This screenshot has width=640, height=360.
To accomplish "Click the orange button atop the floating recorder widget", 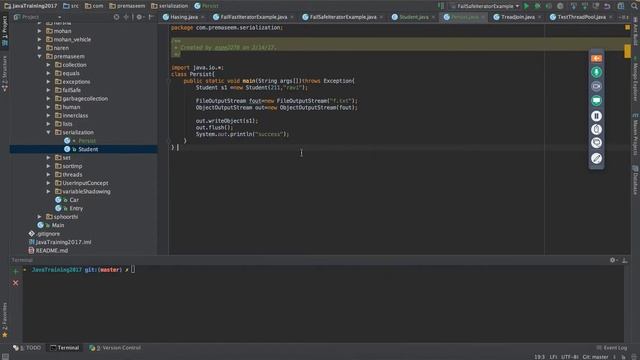I will click(596, 58).
